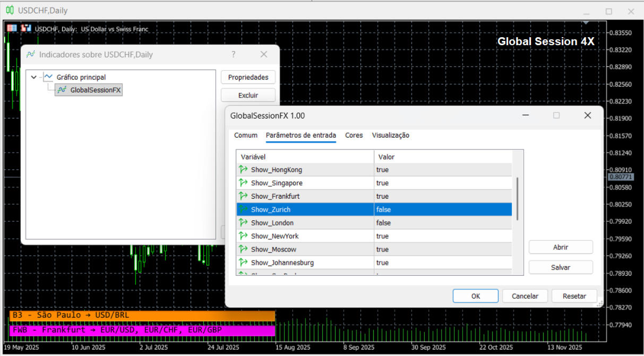Click the quotes table icon at chart top-left
The width and height of the screenshot is (644, 356).
point(12,28)
